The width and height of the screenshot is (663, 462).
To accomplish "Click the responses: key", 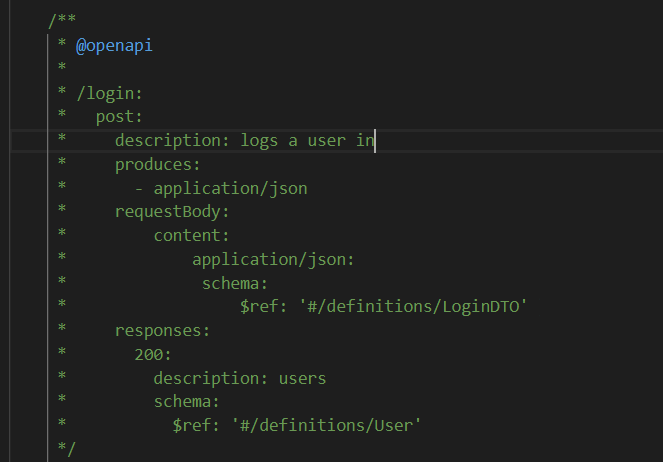I will 162,331.
